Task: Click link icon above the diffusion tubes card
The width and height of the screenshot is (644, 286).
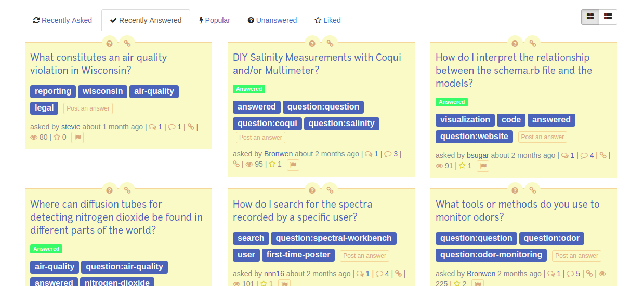Action: [127, 190]
